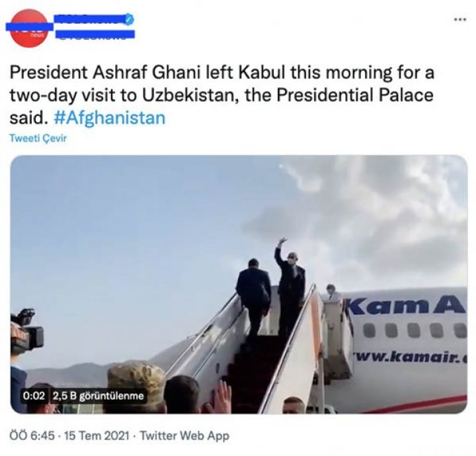Play the embedded video of the plane boarding
Viewport: 476px width, 456px height.
point(239,285)
